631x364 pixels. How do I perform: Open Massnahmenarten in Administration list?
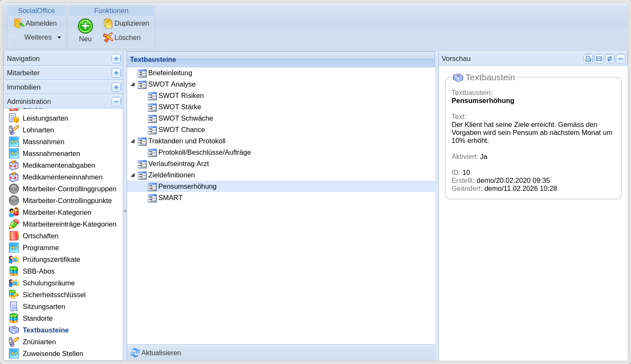click(51, 153)
